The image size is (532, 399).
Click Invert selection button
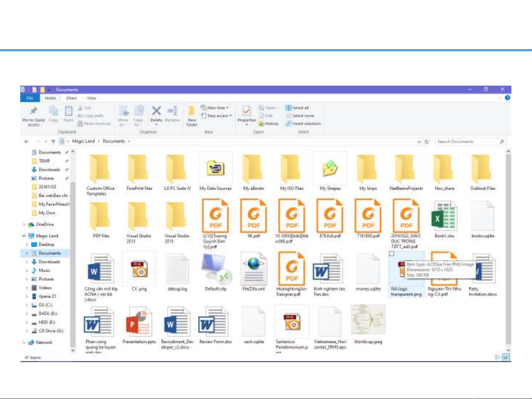tap(303, 124)
